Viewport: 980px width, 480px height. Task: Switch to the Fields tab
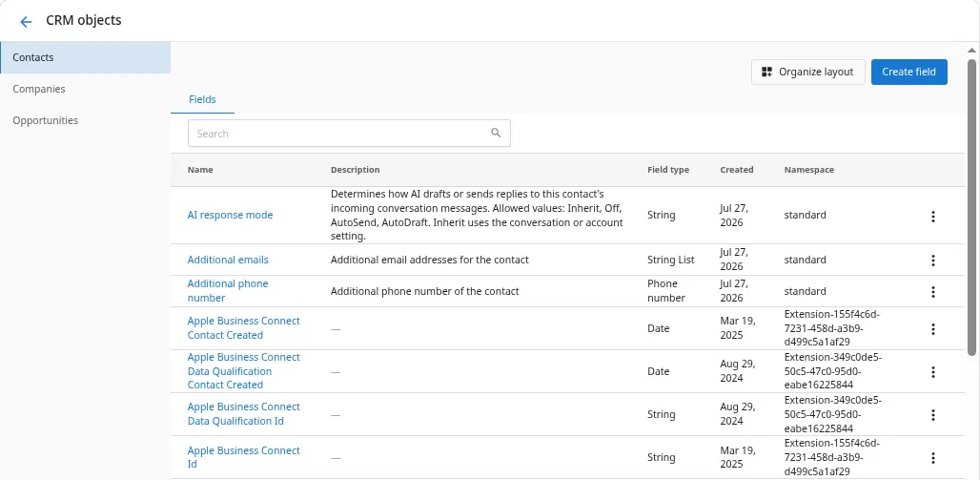coord(202,99)
